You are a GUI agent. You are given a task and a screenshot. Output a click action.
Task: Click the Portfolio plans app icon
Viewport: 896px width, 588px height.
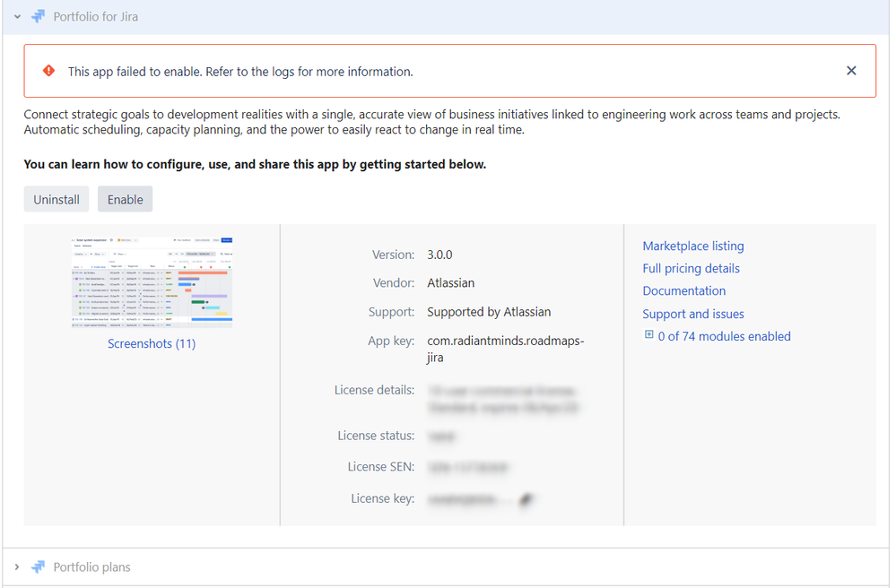click(x=39, y=566)
